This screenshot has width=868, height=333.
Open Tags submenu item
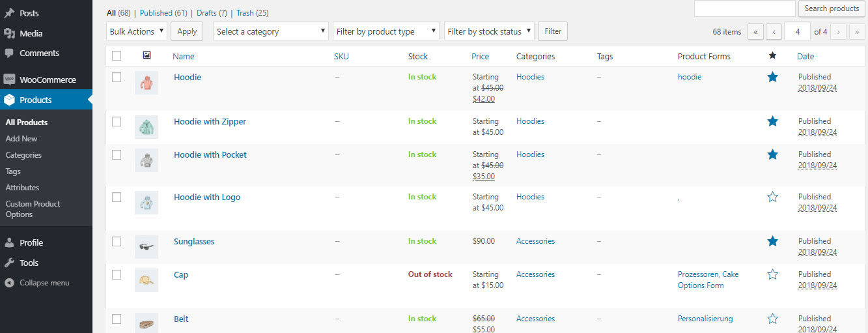click(x=13, y=171)
